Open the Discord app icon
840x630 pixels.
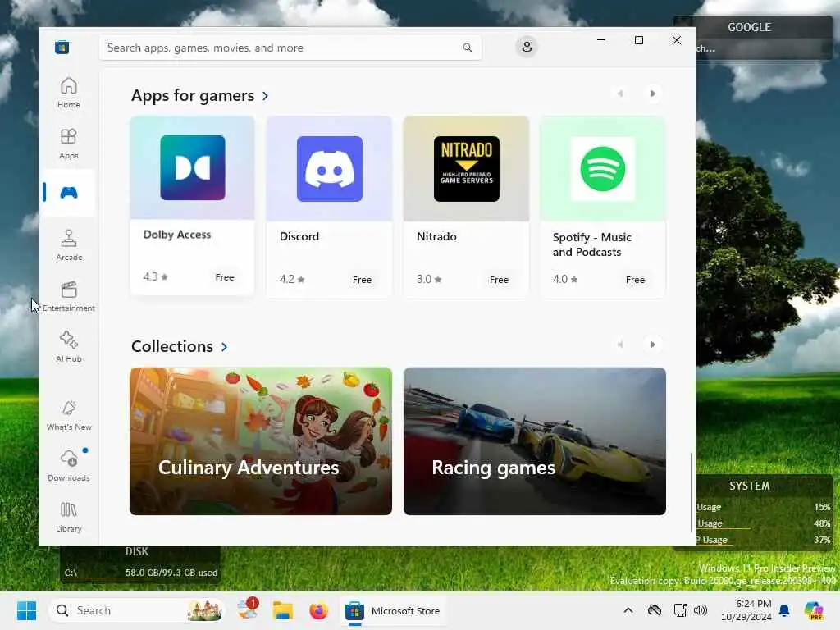[330, 169]
